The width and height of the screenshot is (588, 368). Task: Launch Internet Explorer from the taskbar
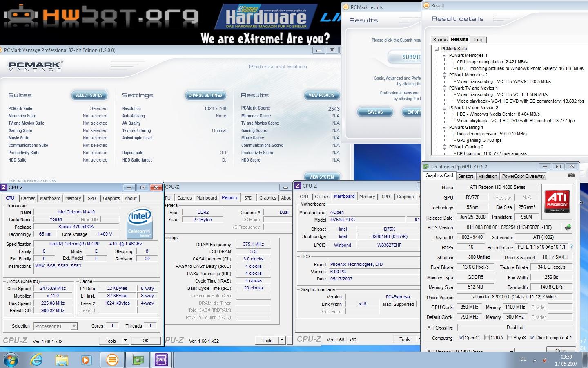37,360
